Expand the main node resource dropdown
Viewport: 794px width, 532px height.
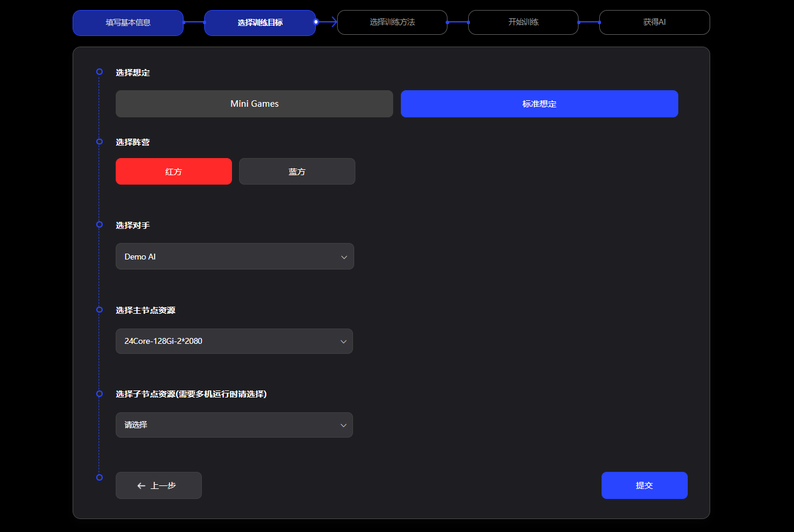[234, 341]
